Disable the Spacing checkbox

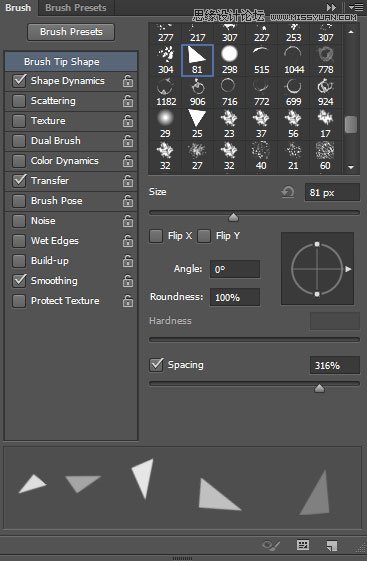pyautogui.click(x=156, y=365)
